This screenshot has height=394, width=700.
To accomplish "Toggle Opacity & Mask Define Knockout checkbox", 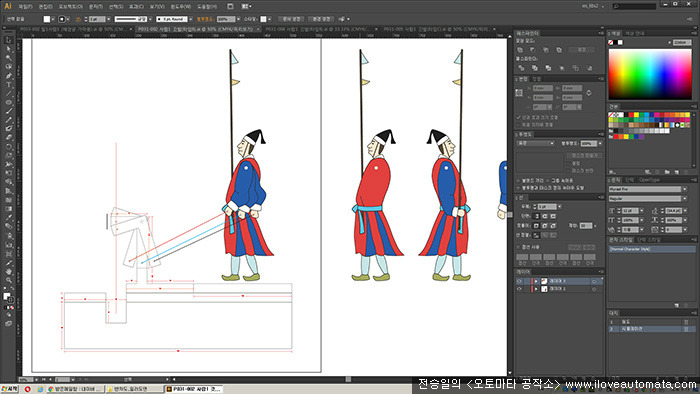I will click(x=519, y=188).
